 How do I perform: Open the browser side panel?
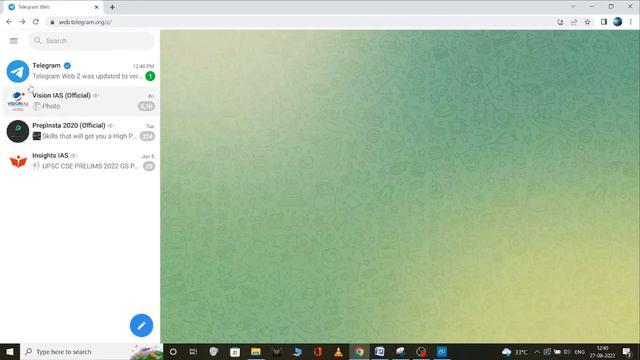[x=604, y=22]
